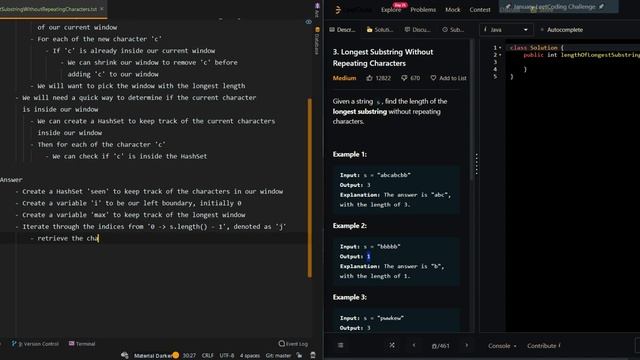
Task: Expand the Console dropdown
Action: click(502, 346)
